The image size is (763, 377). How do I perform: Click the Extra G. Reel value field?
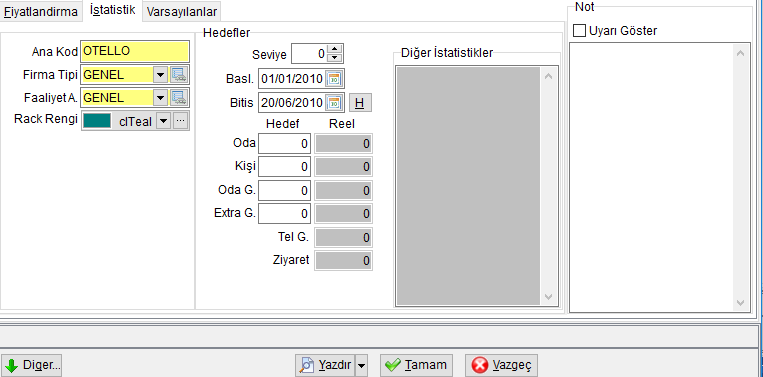click(x=344, y=213)
